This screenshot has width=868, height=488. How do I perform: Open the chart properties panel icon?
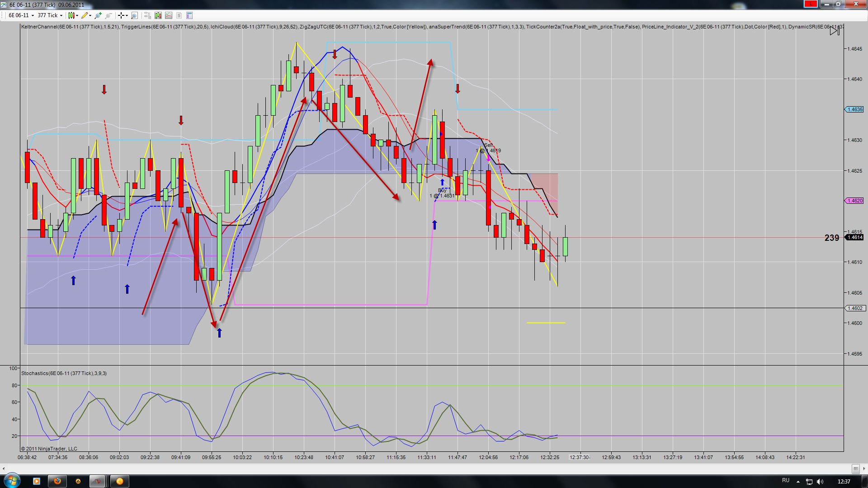(189, 15)
